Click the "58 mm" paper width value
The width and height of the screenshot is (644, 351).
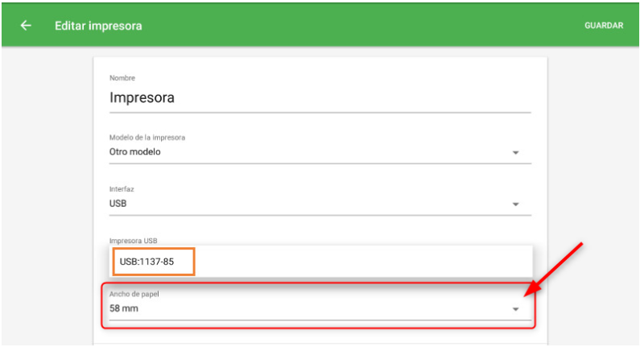coord(123,308)
